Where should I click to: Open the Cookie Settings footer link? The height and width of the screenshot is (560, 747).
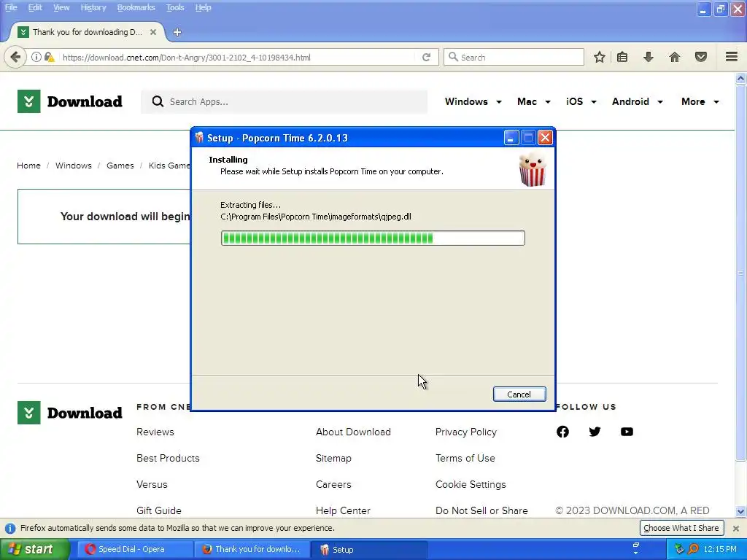471,484
